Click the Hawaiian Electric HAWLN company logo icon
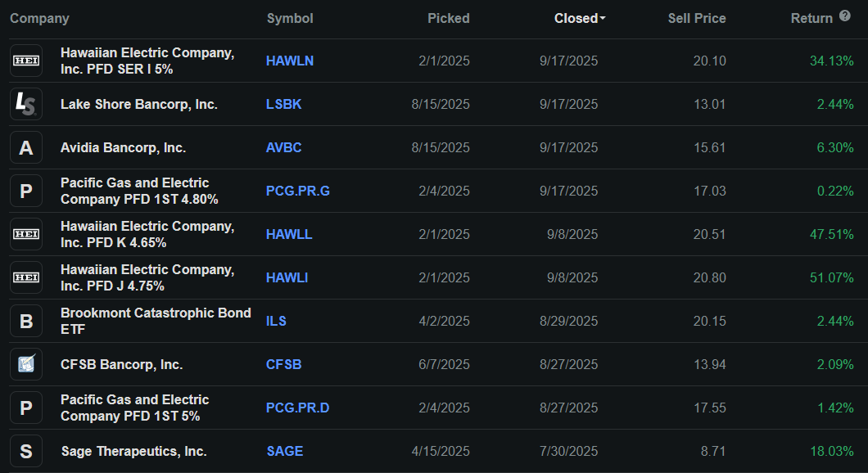 click(x=26, y=61)
